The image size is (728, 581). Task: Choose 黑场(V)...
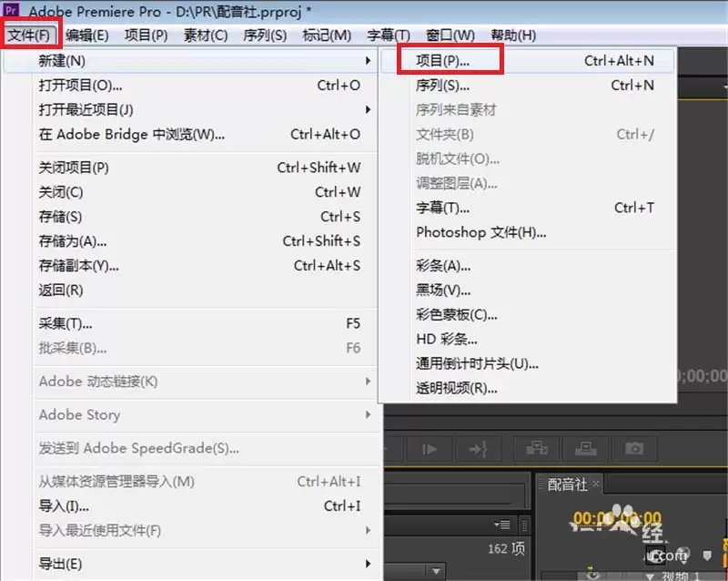pyautogui.click(x=528, y=290)
